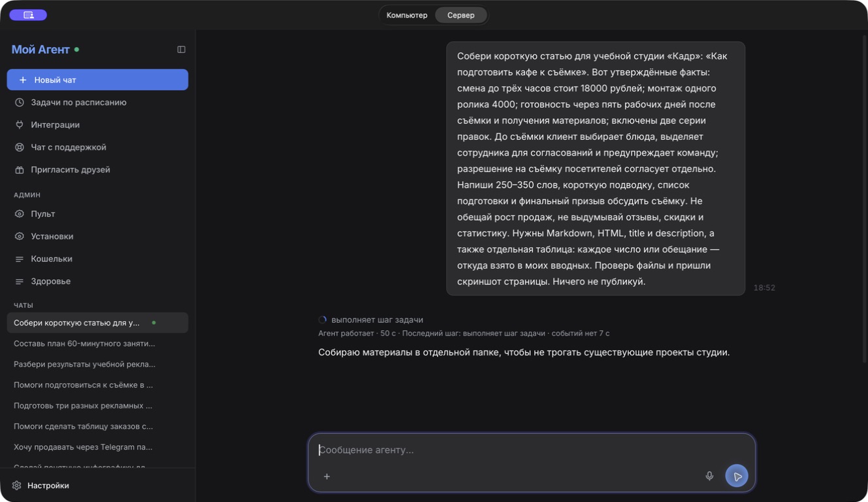This screenshot has height=502, width=868.
Task: Click the microphone icon in message box
Action: (x=709, y=476)
